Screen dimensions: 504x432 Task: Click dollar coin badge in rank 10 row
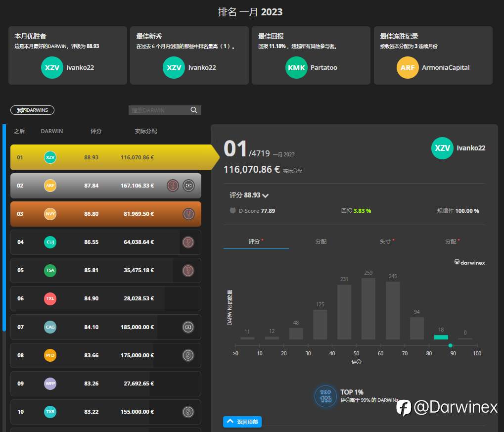pos(188,412)
